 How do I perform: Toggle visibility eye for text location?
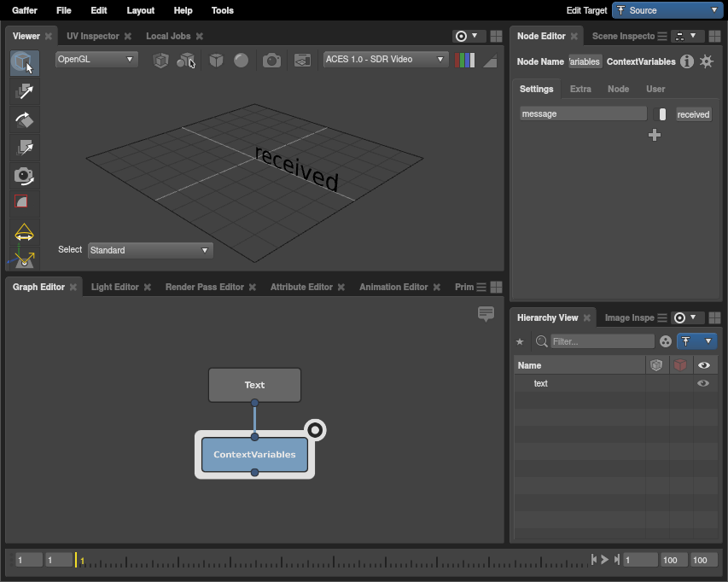pyautogui.click(x=703, y=384)
